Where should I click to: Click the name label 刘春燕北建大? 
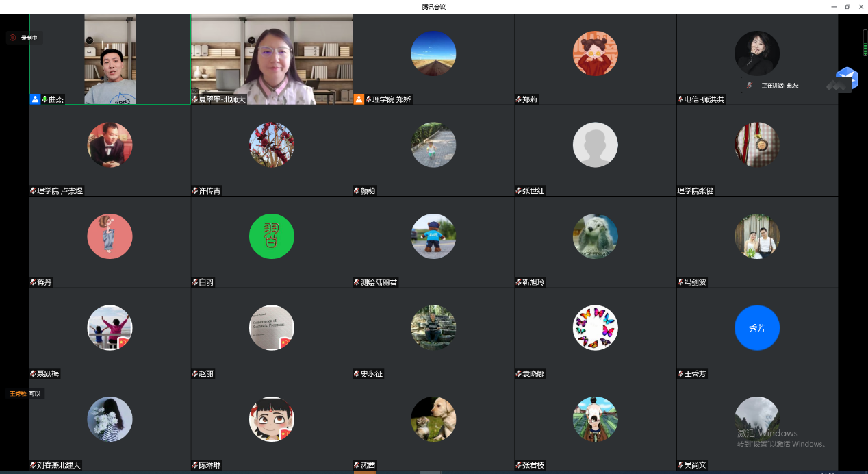click(58, 466)
